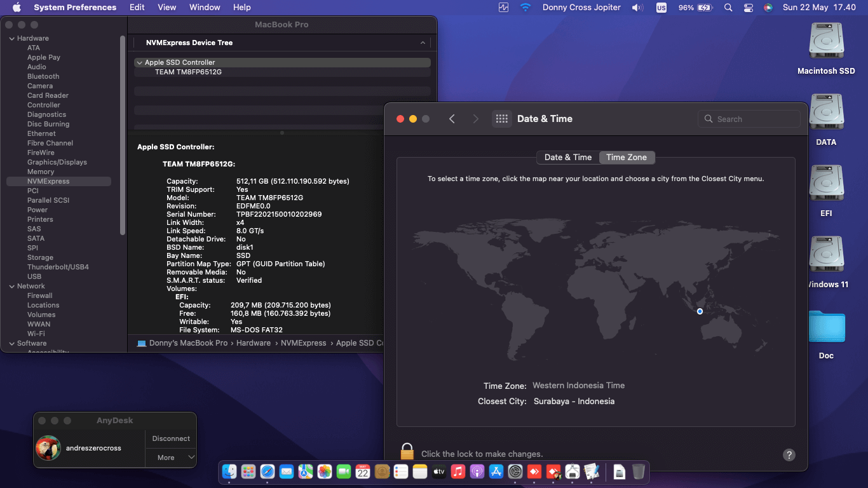Screen dimensions: 868x488
Task: Select Bluetooth in the Hardware list
Action: tap(43, 76)
